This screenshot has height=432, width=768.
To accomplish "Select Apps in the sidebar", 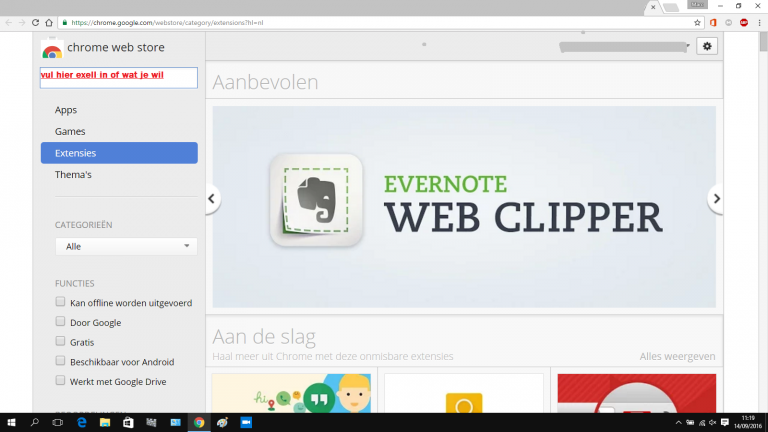I will pyautogui.click(x=66, y=110).
